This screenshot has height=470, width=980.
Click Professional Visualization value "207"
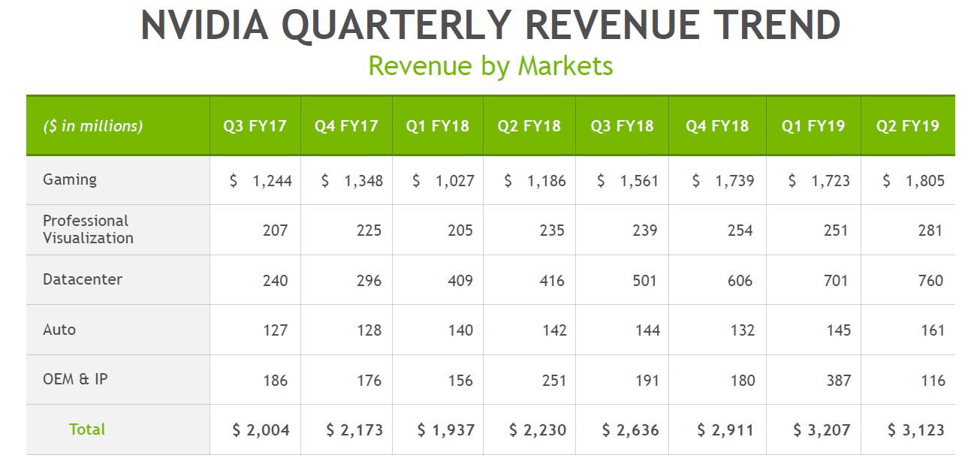276,230
